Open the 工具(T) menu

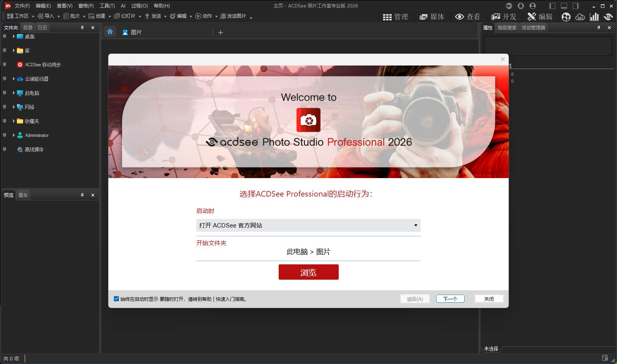pyautogui.click(x=107, y=6)
